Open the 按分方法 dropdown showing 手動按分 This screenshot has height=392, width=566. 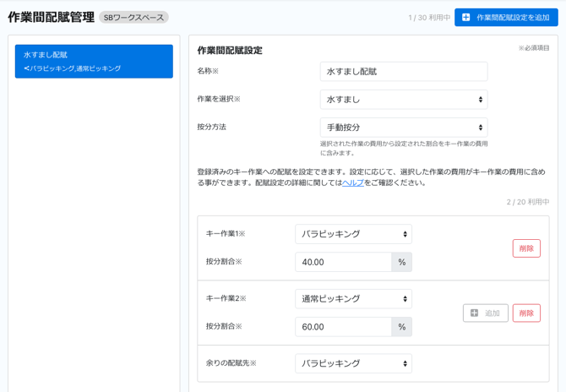(403, 128)
